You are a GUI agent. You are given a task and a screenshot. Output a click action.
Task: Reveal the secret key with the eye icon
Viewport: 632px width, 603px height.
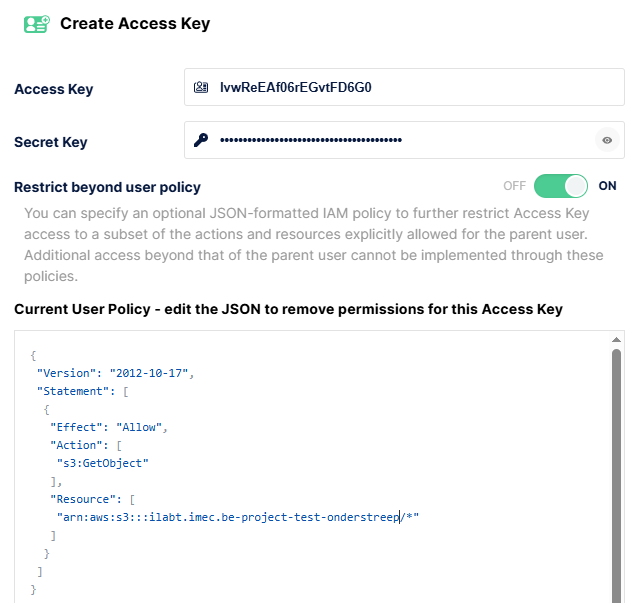coord(605,140)
